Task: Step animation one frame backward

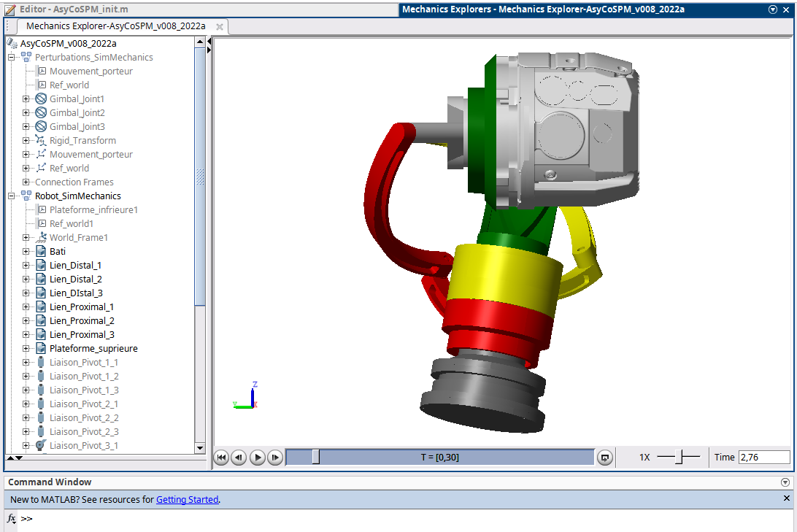Action: pyautogui.click(x=239, y=458)
